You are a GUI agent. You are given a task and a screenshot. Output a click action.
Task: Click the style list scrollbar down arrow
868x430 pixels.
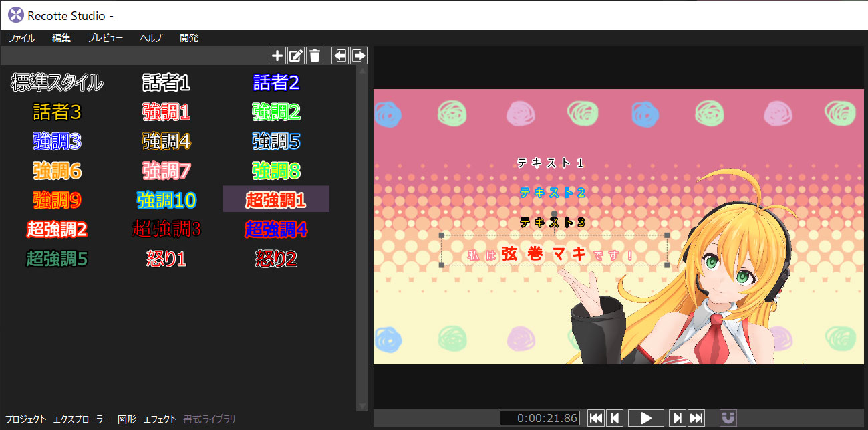click(363, 406)
